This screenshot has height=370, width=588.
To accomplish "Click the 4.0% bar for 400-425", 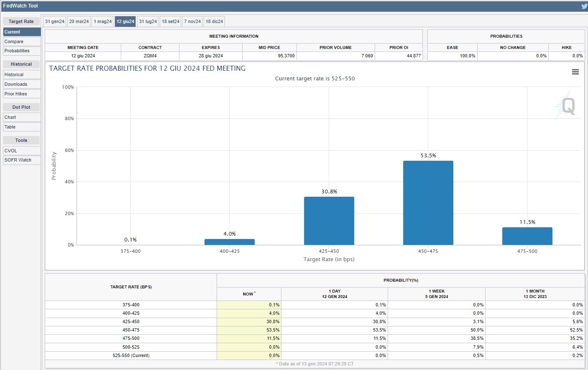I will point(230,242).
